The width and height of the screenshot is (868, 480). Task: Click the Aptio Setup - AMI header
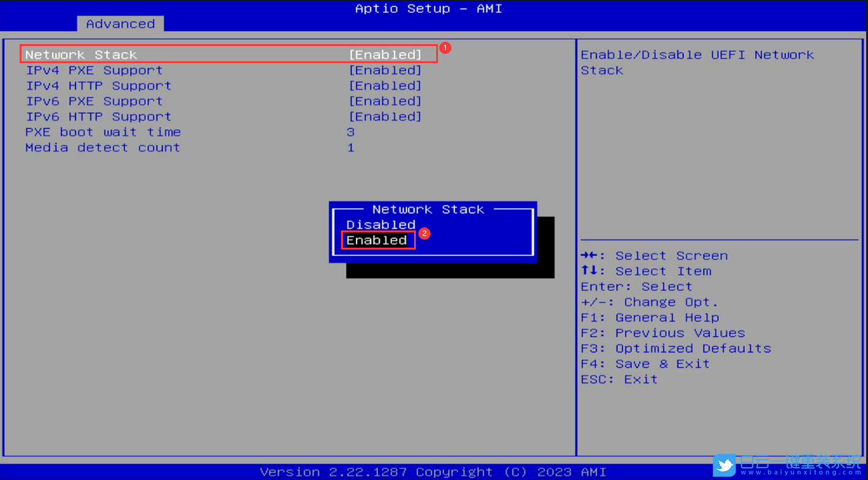[x=428, y=9]
